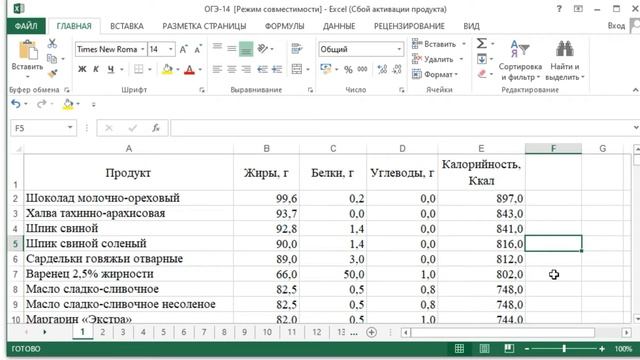Add a new sheet with plus button

pyautogui.click(x=371, y=332)
